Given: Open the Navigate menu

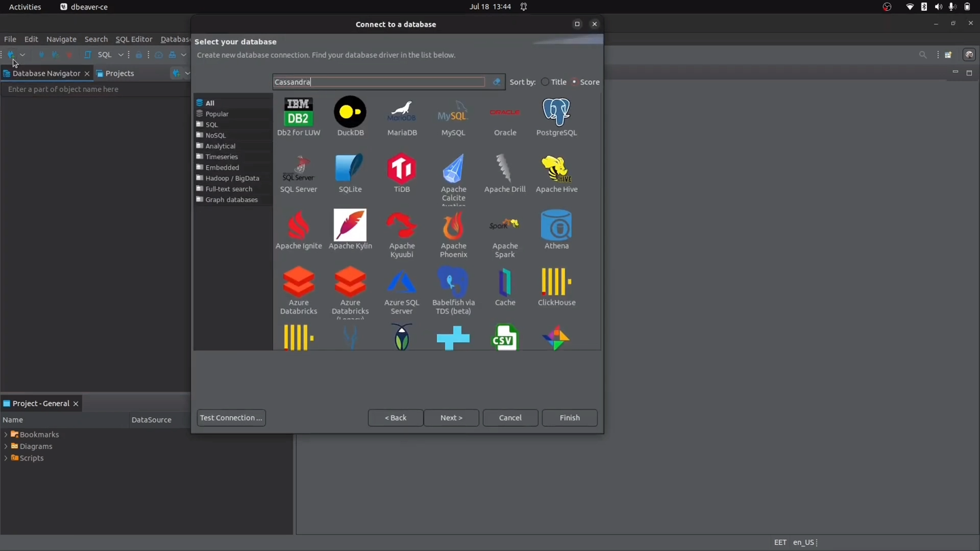Looking at the screenshot, I should point(61,39).
